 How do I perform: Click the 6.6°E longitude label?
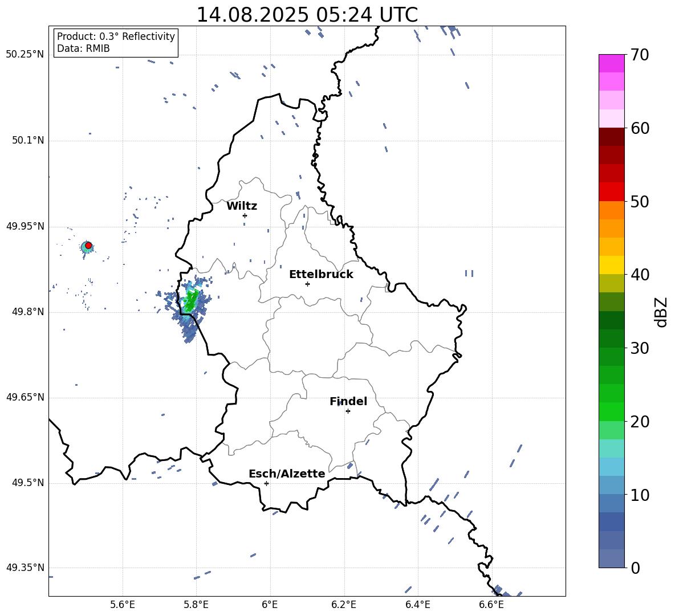pyautogui.click(x=491, y=605)
